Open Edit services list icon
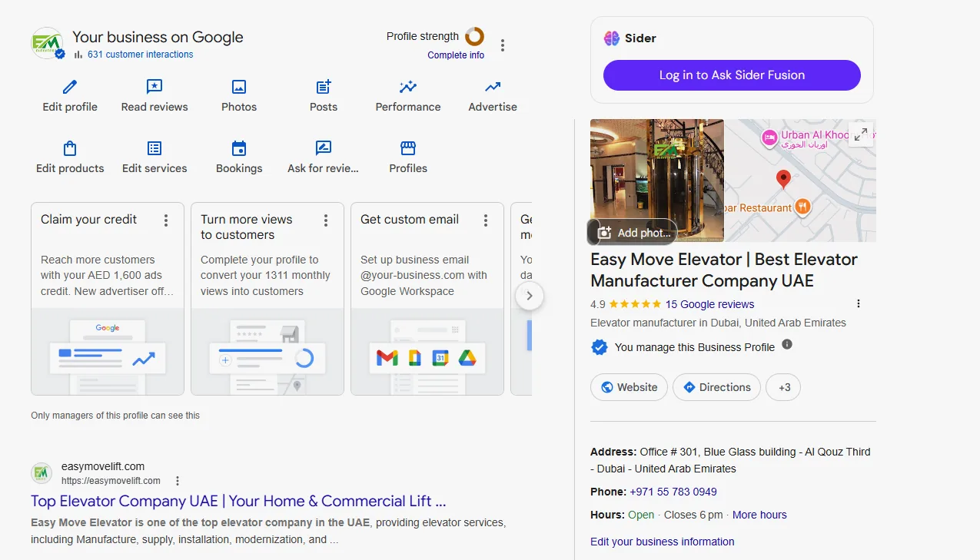 tap(154, 148)
